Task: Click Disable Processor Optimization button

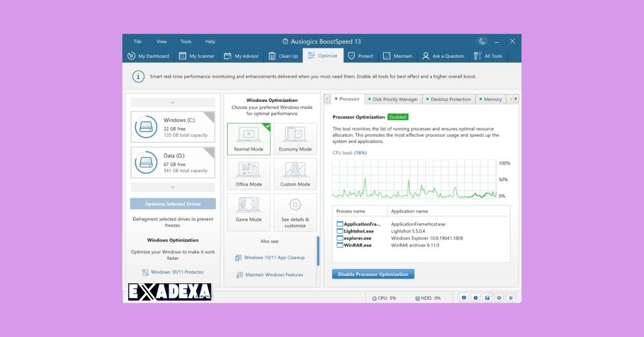Action: (x=373, y=274)
